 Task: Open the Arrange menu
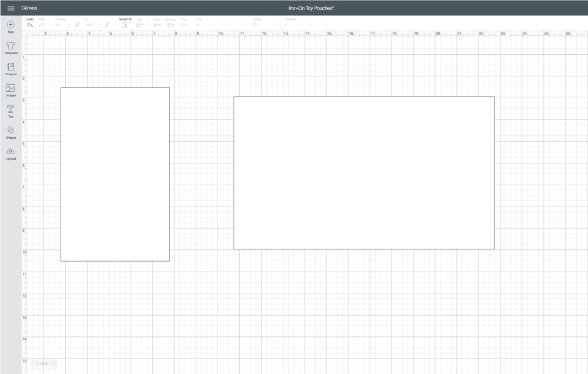coord(171,25)
